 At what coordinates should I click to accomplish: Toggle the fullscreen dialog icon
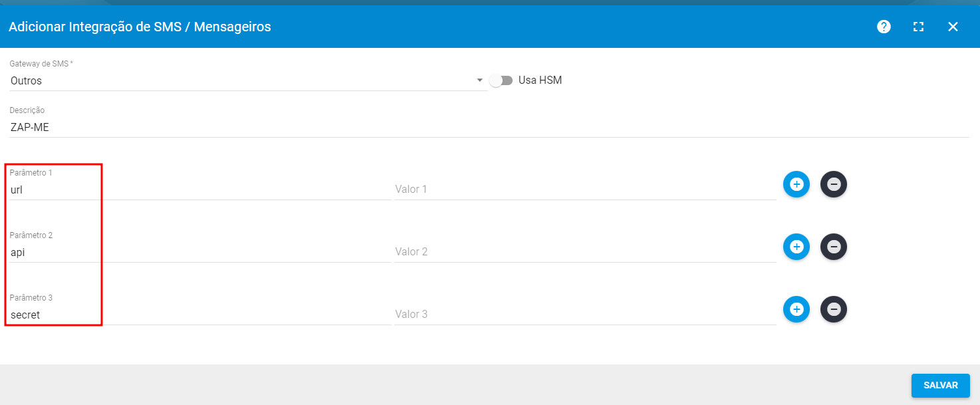(918, 27)
